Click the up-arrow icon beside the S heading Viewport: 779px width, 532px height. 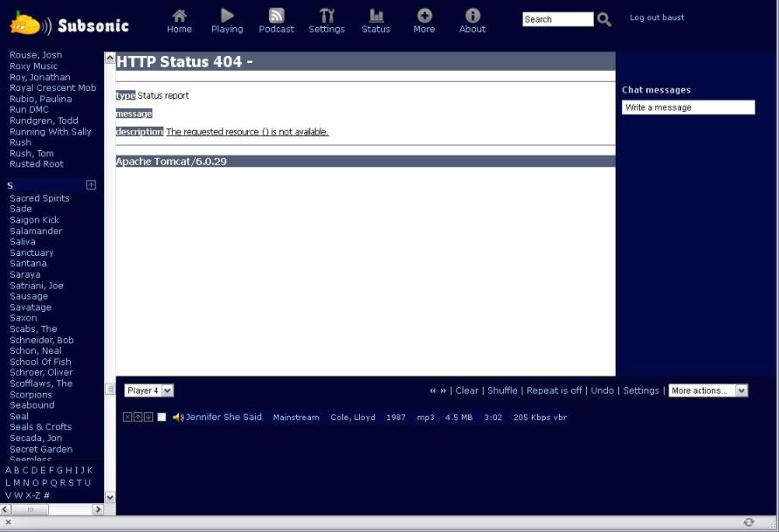point(91,185)
